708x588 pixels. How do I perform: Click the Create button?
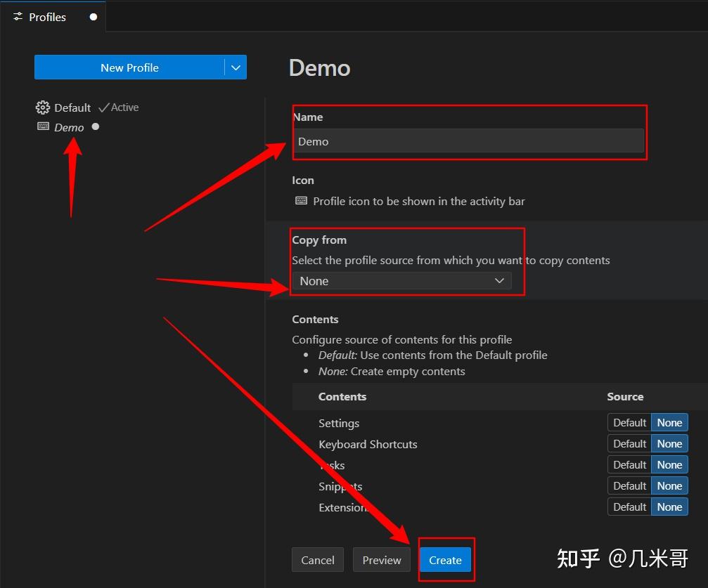444,560
